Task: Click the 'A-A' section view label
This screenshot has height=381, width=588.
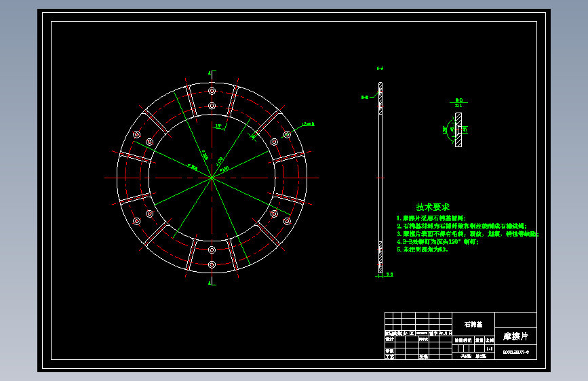Action: pos(380,68)
